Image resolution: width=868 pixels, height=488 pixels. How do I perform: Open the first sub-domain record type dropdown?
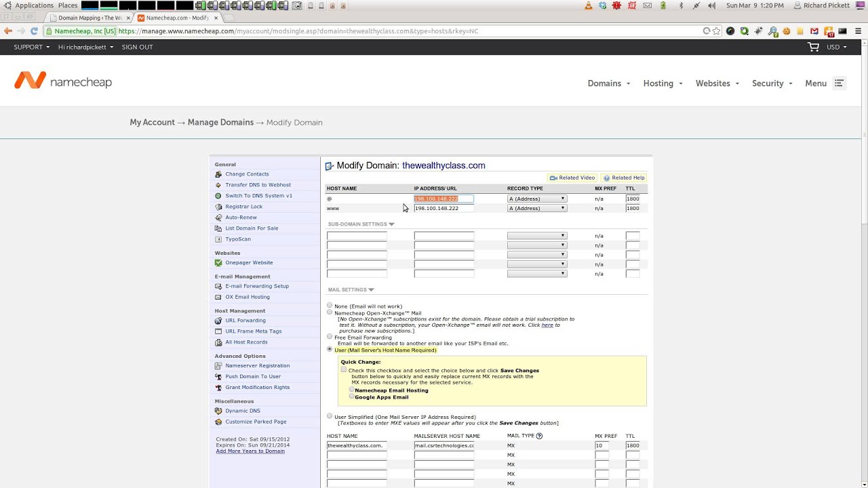click(x=537, y=236)
